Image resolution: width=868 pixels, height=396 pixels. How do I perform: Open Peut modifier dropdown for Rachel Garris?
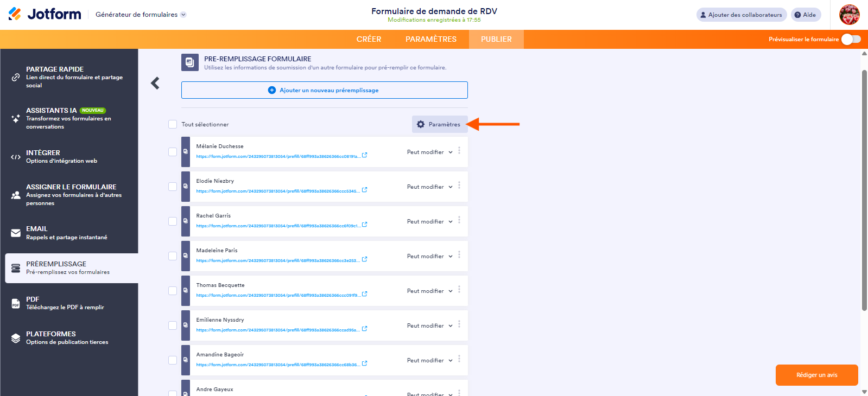(429, 221)
